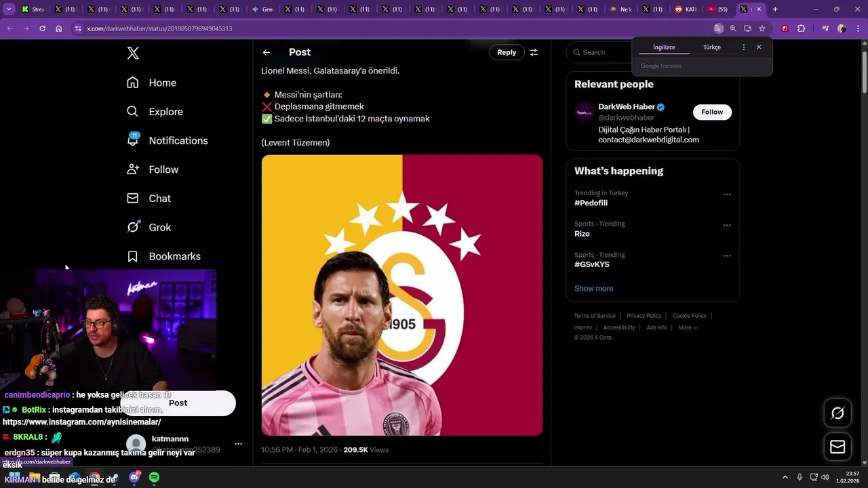The width and height of the screenshot is (868, 488).
Task: Show hidden system tray icons
Action: point(785,477)
